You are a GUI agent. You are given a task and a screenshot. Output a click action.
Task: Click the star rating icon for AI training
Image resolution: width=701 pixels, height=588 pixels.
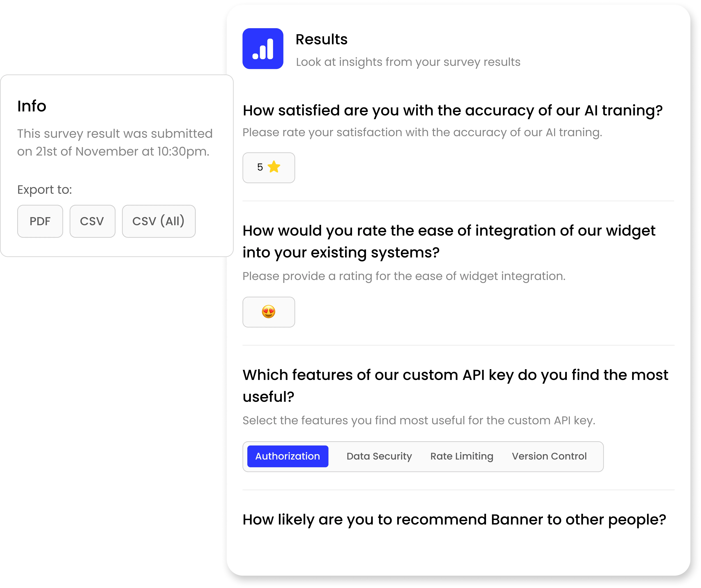274,166
